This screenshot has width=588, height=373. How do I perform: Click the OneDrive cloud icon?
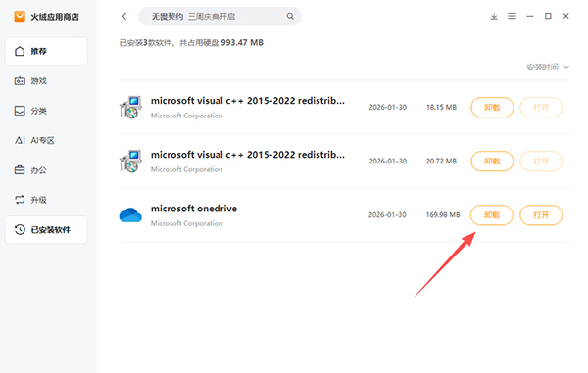pos(130,215)
